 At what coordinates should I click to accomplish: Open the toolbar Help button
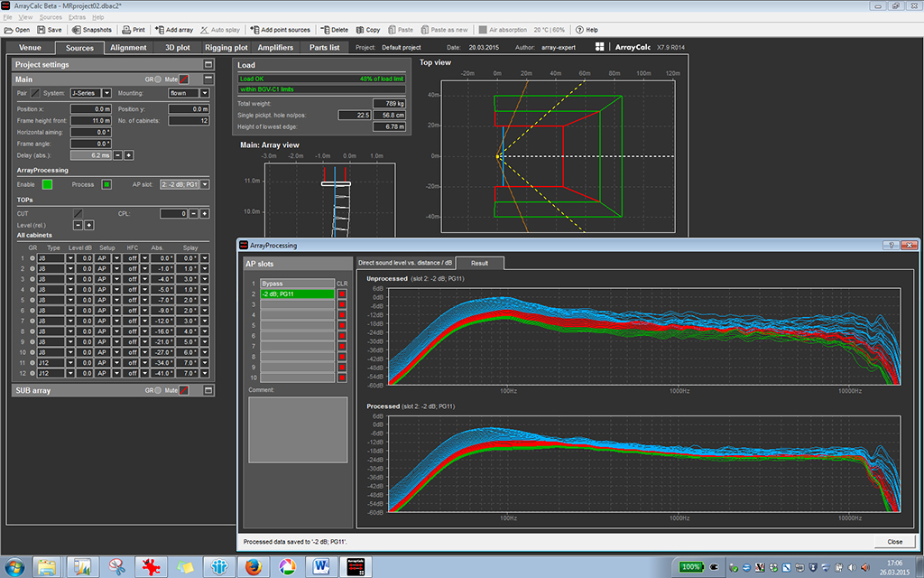[x=587, y=30]
